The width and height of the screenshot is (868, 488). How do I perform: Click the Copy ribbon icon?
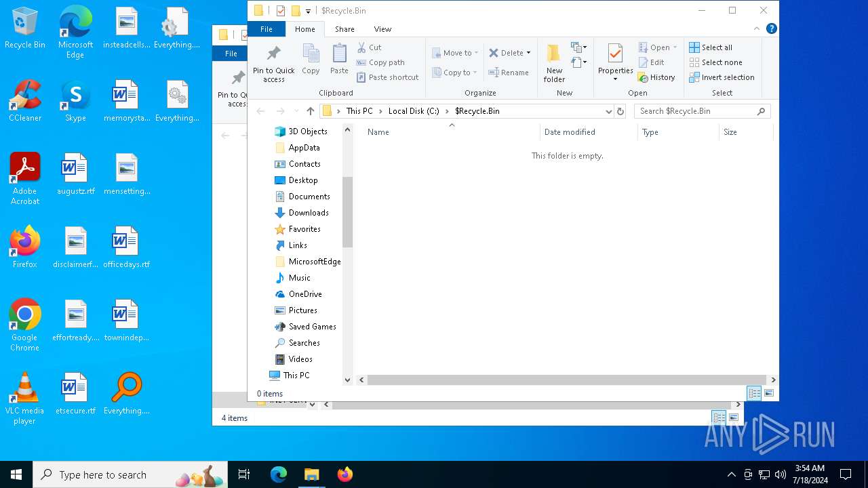pyautogui.click(x=311, y=60)
